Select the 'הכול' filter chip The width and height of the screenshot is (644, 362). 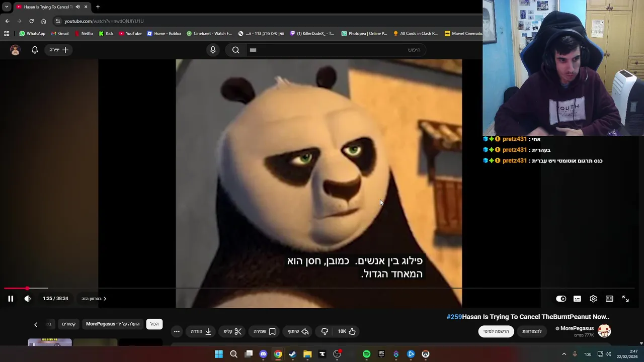(x=154, y=324)
